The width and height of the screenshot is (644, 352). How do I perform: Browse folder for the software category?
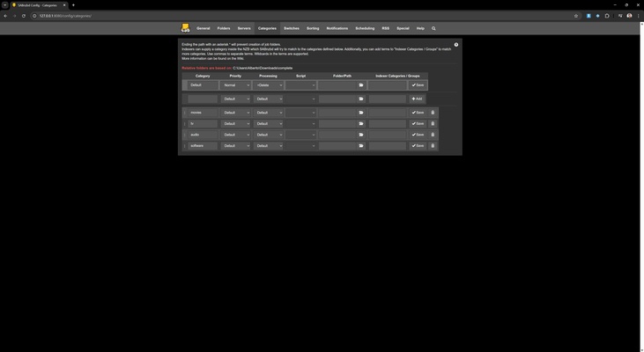point(361,146)
